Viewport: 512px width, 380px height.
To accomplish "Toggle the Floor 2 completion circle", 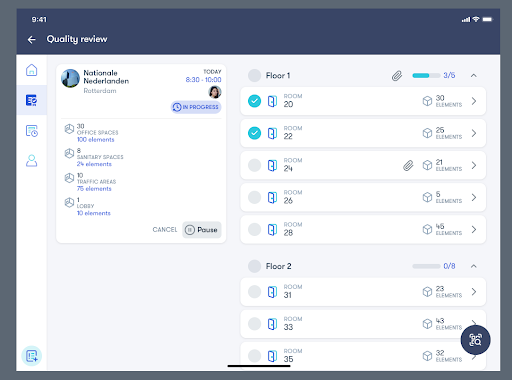I will (254, 266).
